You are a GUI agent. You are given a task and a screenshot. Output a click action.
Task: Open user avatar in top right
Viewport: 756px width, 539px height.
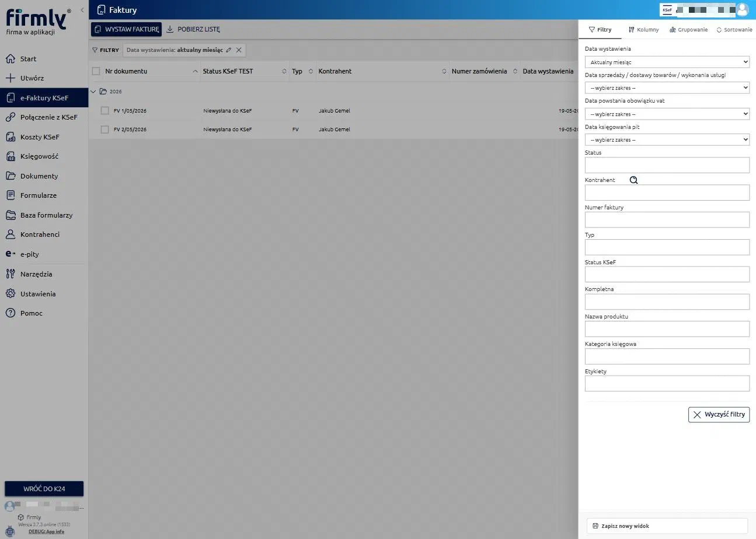pos(742,9)
